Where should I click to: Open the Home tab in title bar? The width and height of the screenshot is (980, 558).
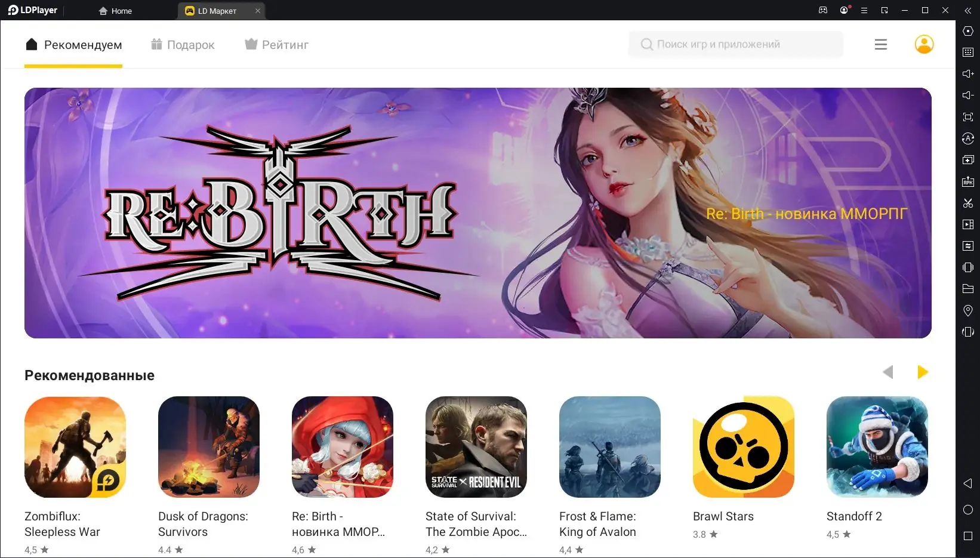pyautogui.click(x=115, y=11)
